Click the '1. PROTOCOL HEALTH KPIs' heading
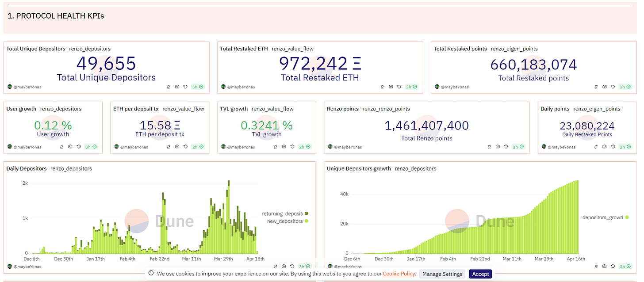The height and width of the screenshot is (282, 644). [x=56, y=16]
